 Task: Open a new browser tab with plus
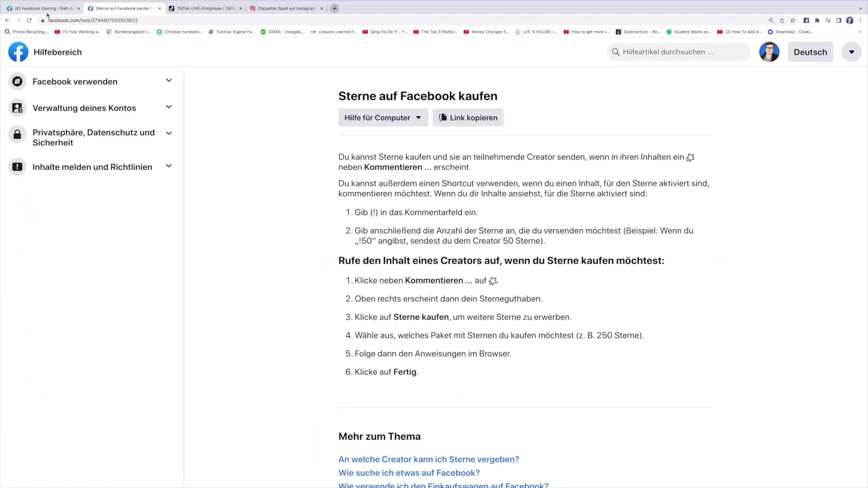pyautogui.click(x=335, y=9)
